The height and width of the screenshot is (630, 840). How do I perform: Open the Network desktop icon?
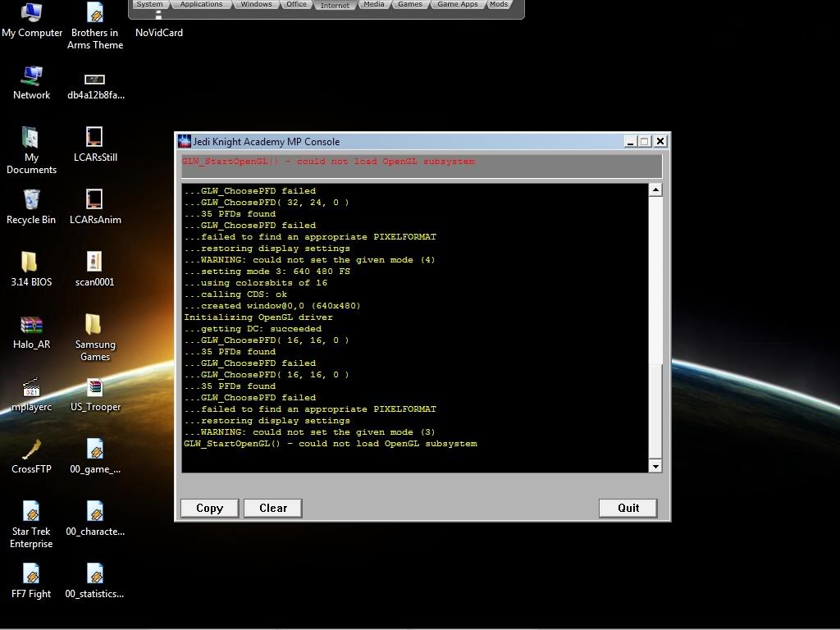pyautogui.click(x=32, y=84)
